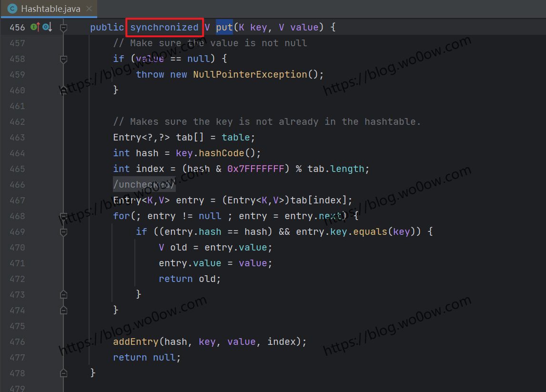This screenshot has width=546, height=392.
Task: Expand the folded /unchecked/ annotation
Action: click(x=144, y=184)
